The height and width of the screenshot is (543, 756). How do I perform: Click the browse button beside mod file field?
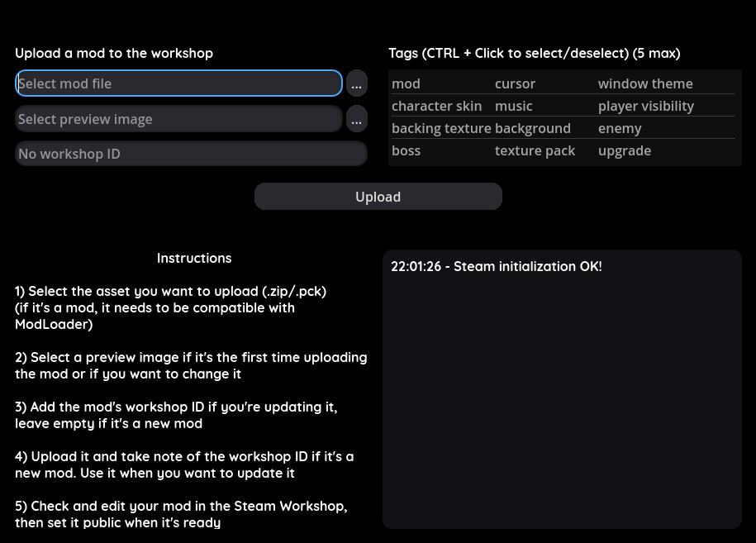point(356,83)
